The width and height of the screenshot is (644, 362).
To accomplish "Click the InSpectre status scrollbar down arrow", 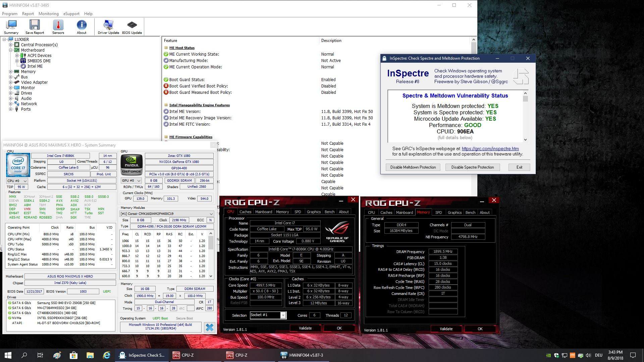I will coord(525,140).
